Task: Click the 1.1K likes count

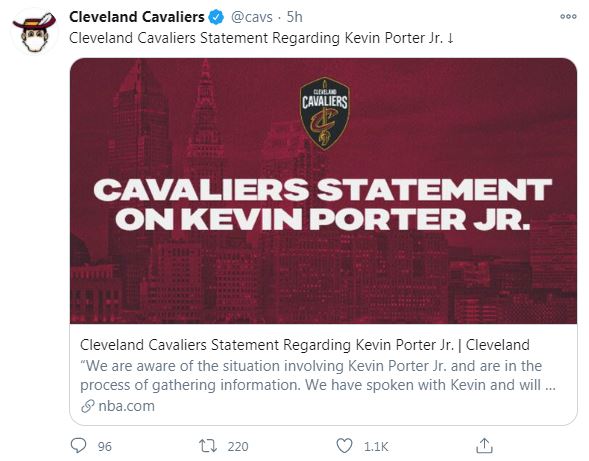Action: [x=376, y=446]
